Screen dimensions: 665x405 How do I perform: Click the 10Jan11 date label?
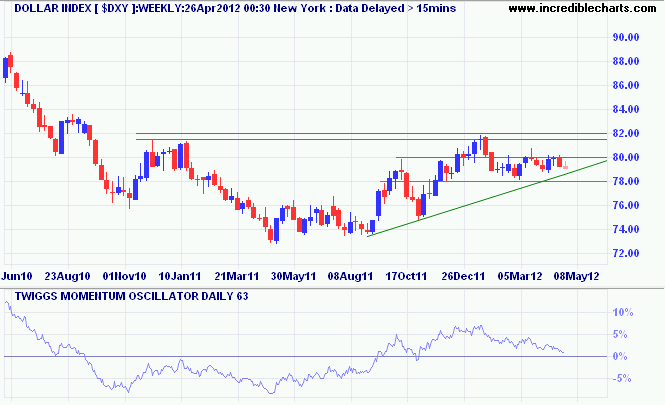180,277
